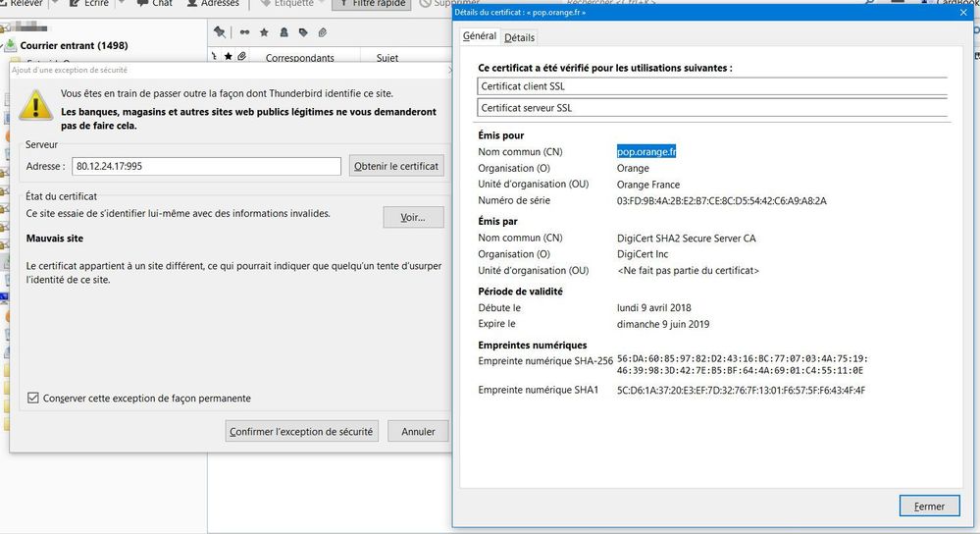Switch to the Détails certificate tab
Viewport: 980px width, 534px height.
pyautogui.click(x=519, y=37)
